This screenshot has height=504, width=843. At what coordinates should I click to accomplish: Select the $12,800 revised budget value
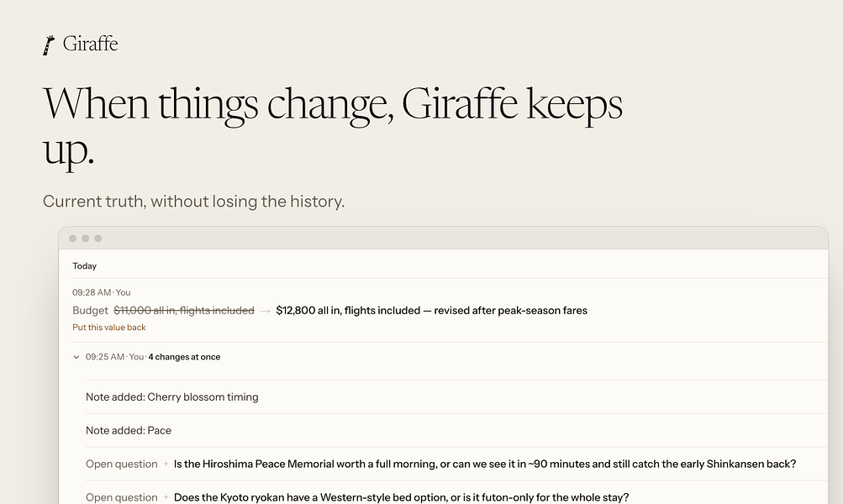[431, 311]
